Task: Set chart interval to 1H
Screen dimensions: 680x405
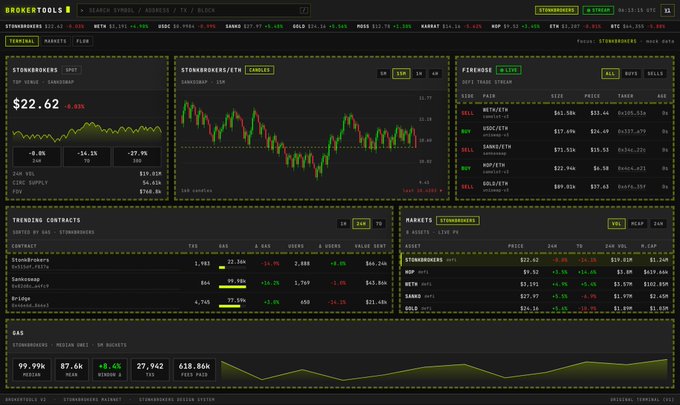Action: (x=419, y=74)
